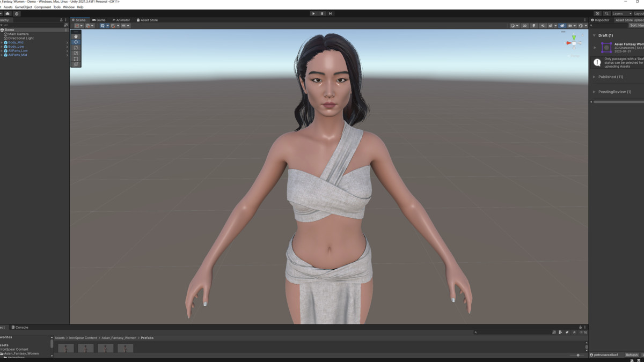
Task: Switch to the Scene tab
Action: click(x=79, y=20)
